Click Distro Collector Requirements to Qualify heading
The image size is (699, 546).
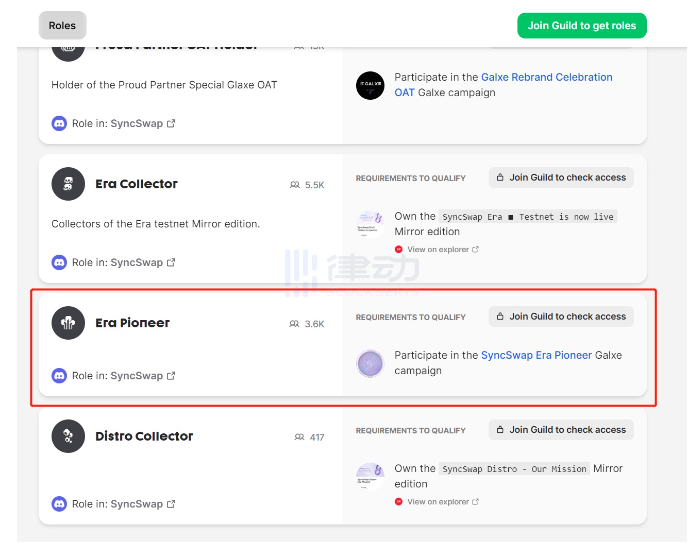(x=411, y=431)
